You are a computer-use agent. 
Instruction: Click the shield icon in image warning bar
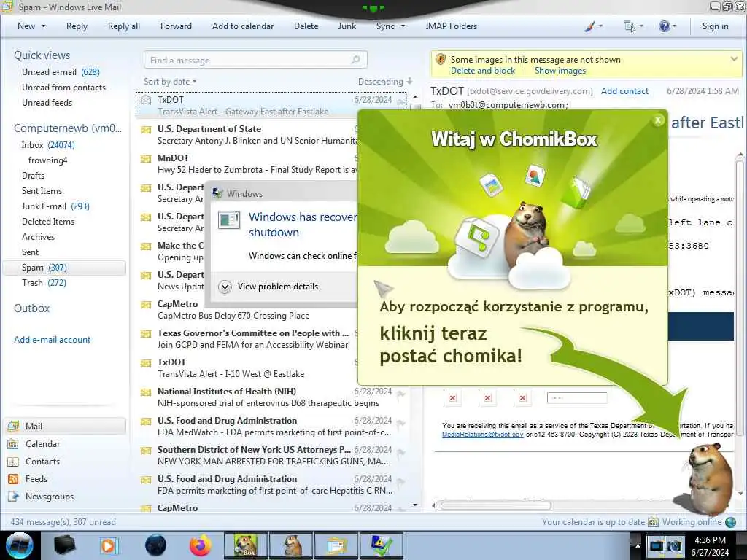click(x=441, y=60)
